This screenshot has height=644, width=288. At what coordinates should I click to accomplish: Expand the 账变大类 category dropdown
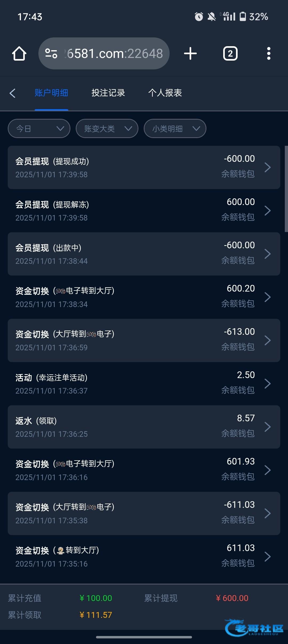107,129
